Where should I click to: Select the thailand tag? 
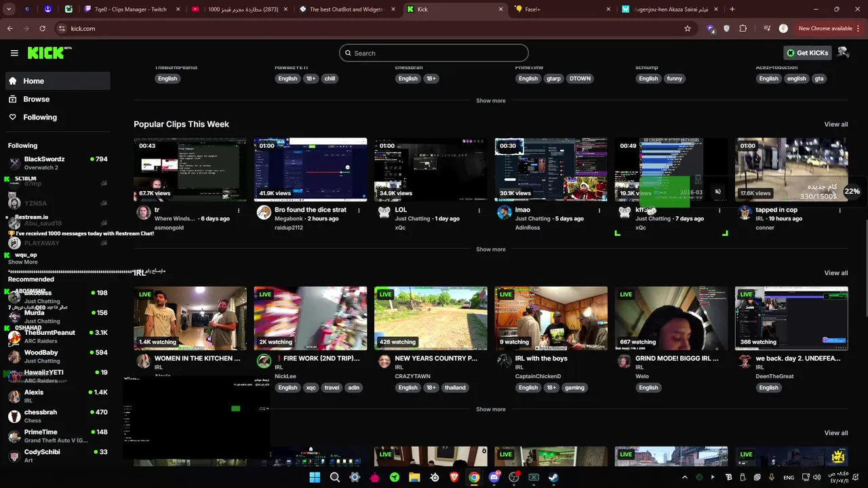click(x=455, y=388)
